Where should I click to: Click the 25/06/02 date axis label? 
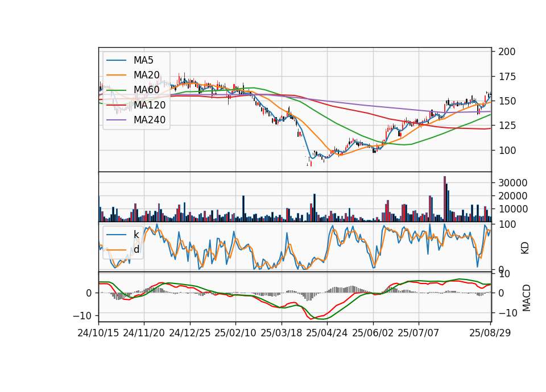point(373,333)
